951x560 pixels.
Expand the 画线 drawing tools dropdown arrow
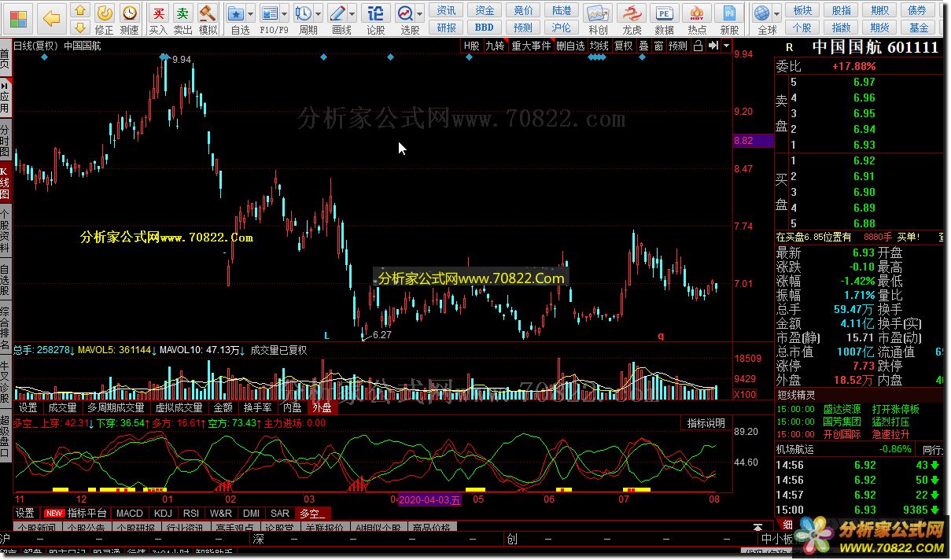352,14
